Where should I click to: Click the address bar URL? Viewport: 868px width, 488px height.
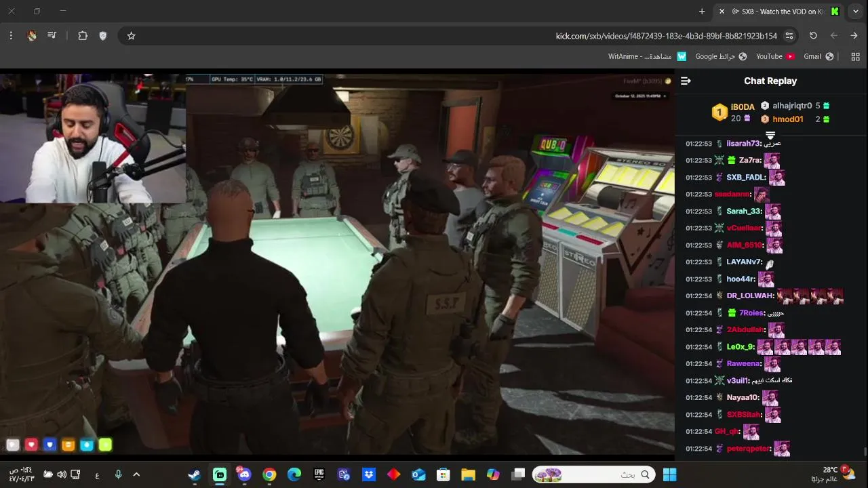pyautogui.click(x=667, y=36)
